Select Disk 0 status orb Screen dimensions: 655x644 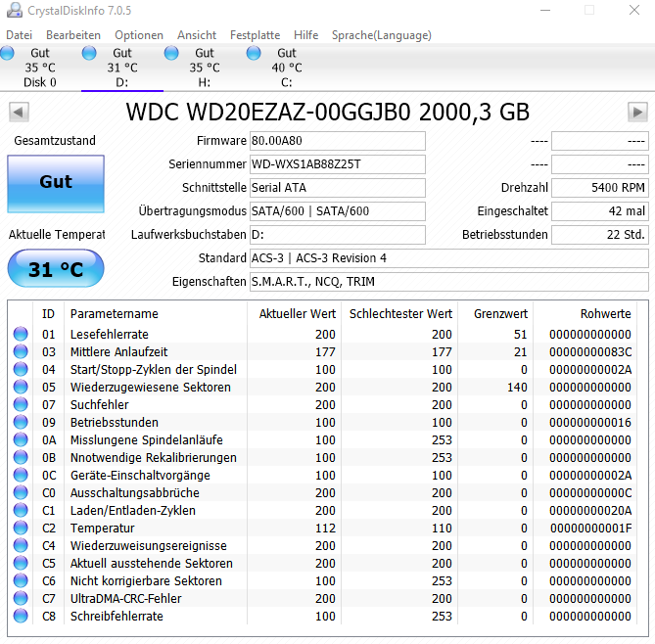click(x=7, y=54)
